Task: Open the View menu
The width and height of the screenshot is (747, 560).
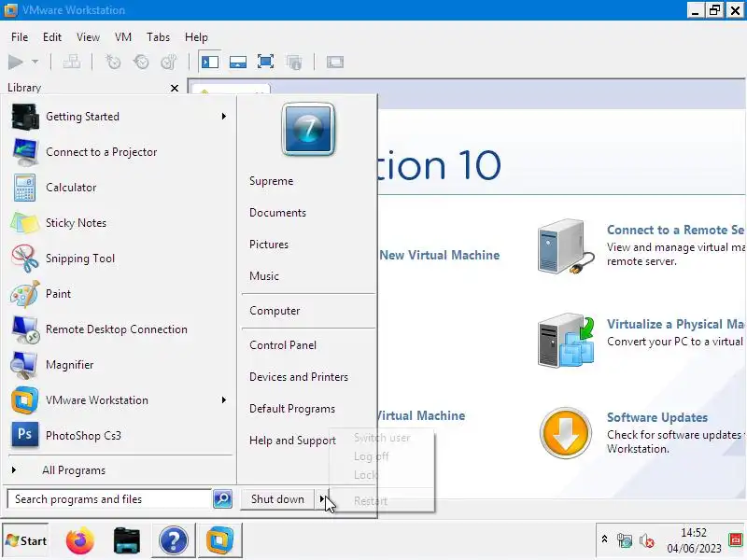Action: [x=88, y=37]
